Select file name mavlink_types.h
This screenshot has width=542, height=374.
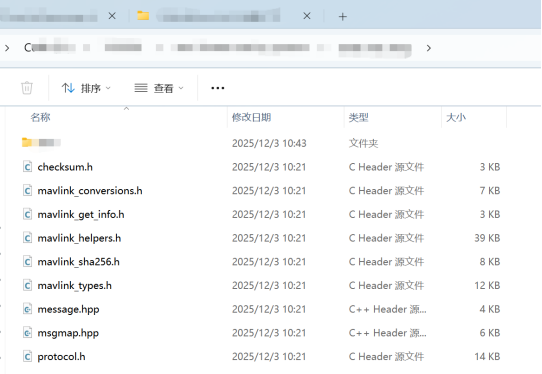(75, 286)
